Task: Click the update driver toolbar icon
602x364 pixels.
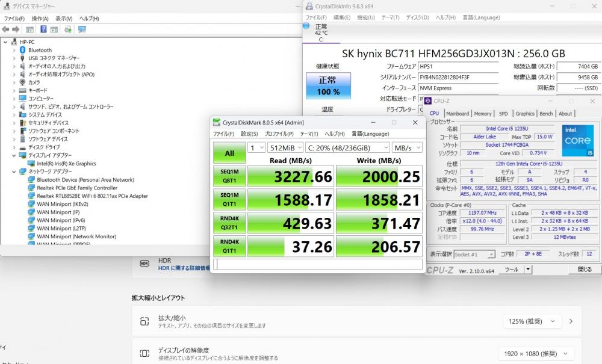Action: pyautogui.click(x=68, y=29)
